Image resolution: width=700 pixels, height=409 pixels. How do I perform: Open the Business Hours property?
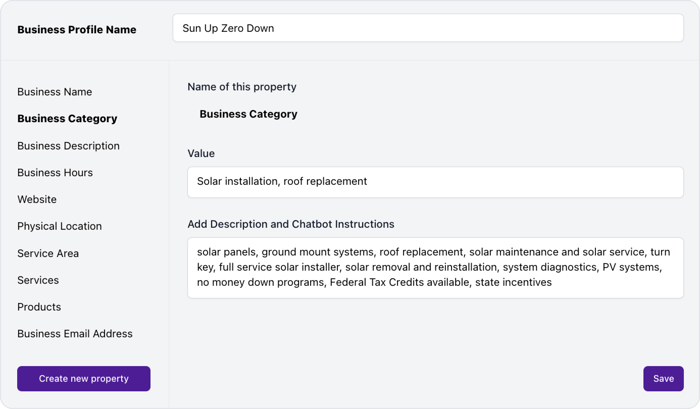click(x=55, y=173)
